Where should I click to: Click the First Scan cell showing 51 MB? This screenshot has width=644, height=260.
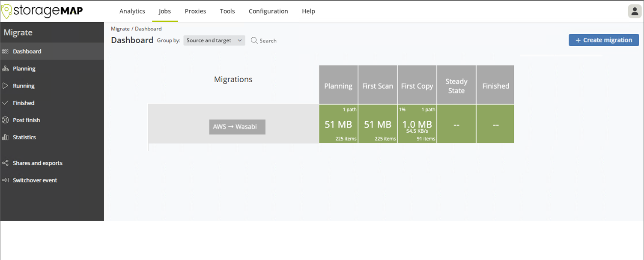pos(378,124)
